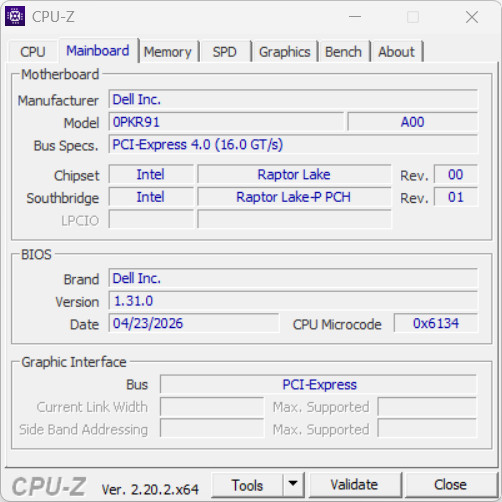
Task: Go to the SPD tab
Action: (225, 52)
